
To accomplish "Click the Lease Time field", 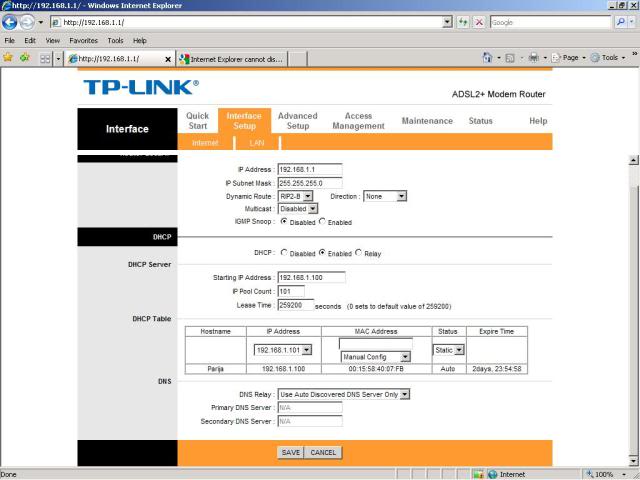I will [x=296, y=305].
